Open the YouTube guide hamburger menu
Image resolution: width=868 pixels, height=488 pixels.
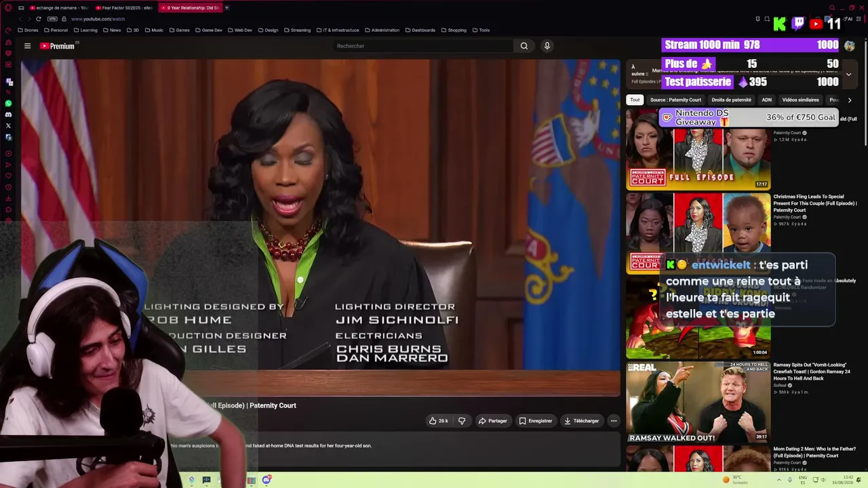pos(27,46)
